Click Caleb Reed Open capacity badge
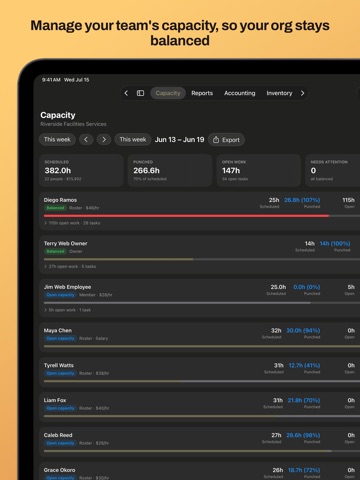This screenshot has width=360, height=480. [x=60, y=443]
